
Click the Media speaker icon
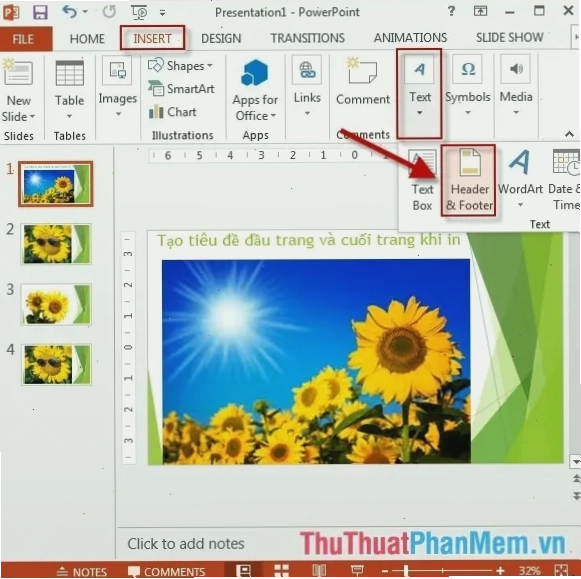pos(516,69)
